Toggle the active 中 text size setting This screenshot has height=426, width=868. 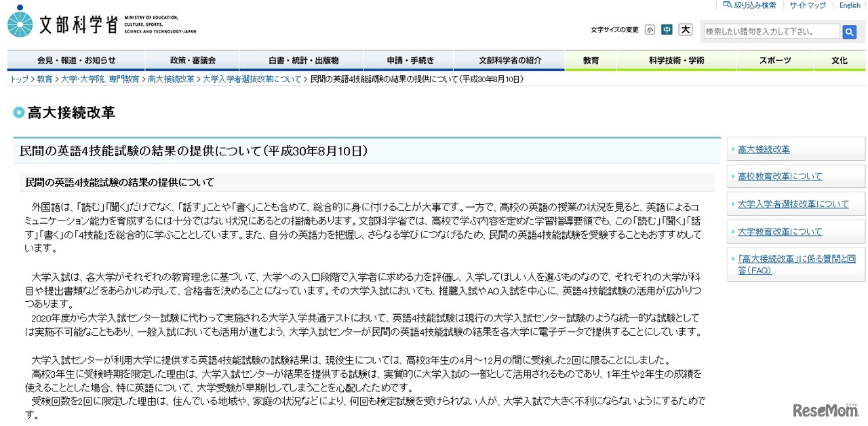[x=668, y=30]
